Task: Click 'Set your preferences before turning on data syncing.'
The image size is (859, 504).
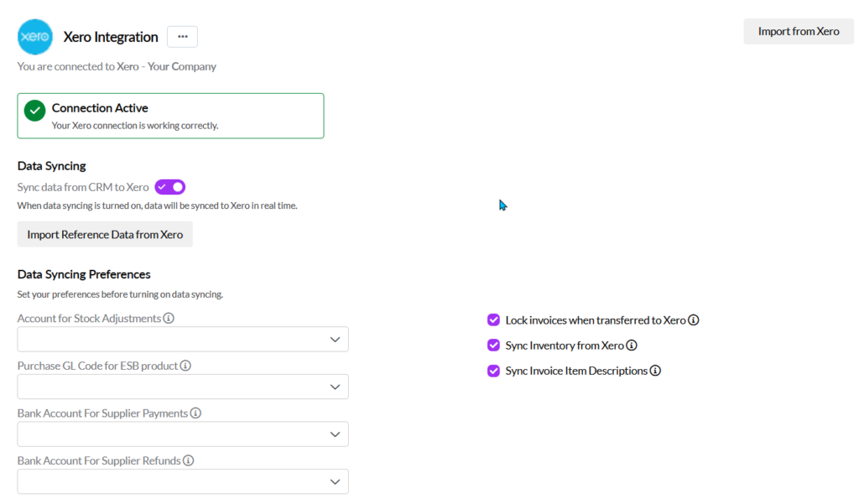Action: click(x=120, y=294)
